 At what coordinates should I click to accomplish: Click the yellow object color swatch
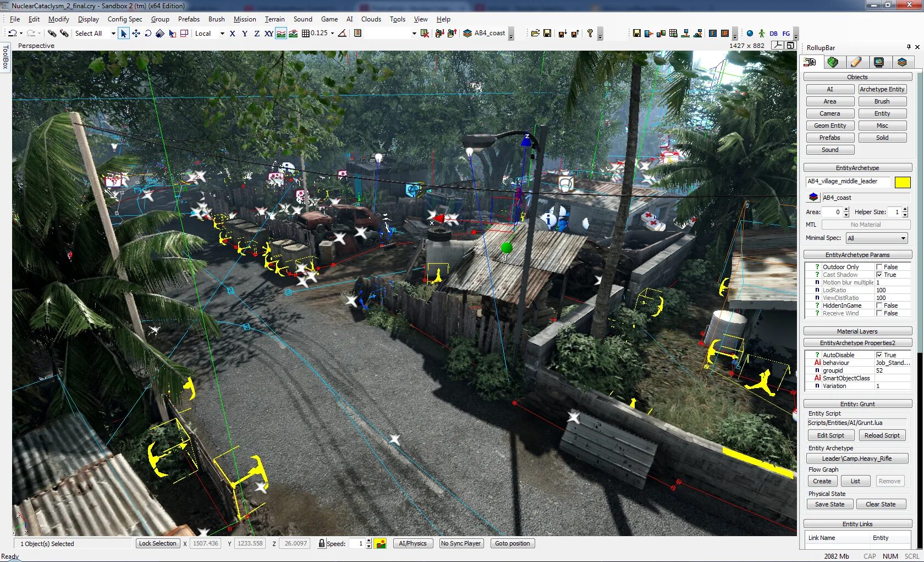903,182
